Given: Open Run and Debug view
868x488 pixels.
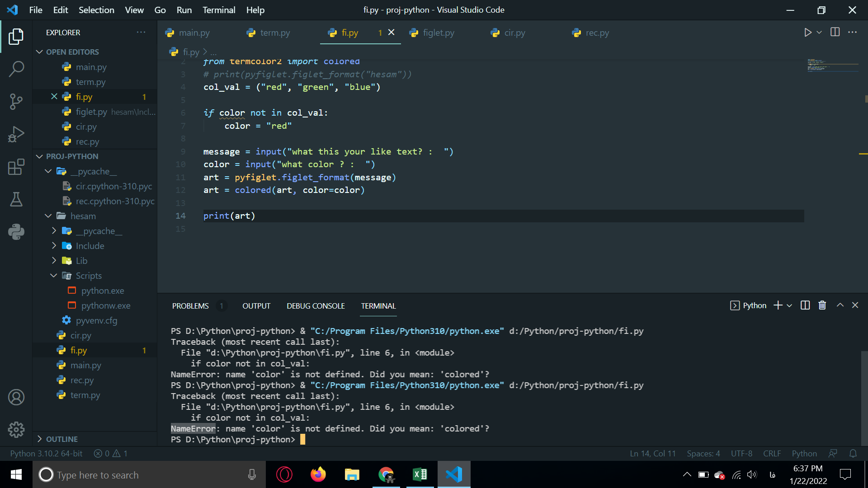Looking at the screenshot, I should click(16, 134).
